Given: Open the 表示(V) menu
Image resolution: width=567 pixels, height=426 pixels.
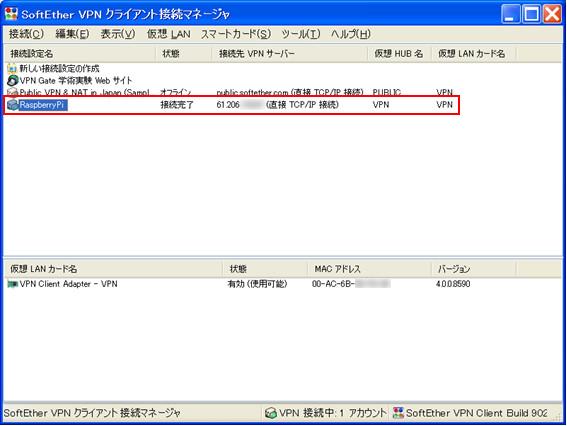Looking at the screenshot, I should pos(118,34).
